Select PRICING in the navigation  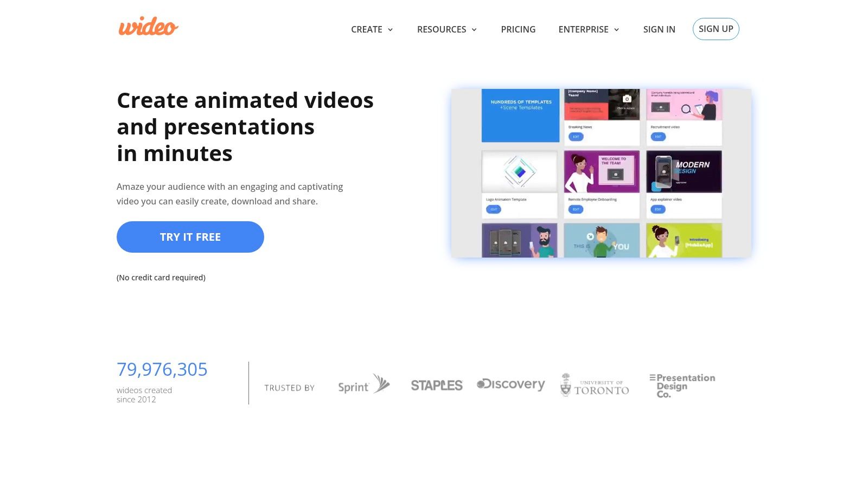coord(518,29)
